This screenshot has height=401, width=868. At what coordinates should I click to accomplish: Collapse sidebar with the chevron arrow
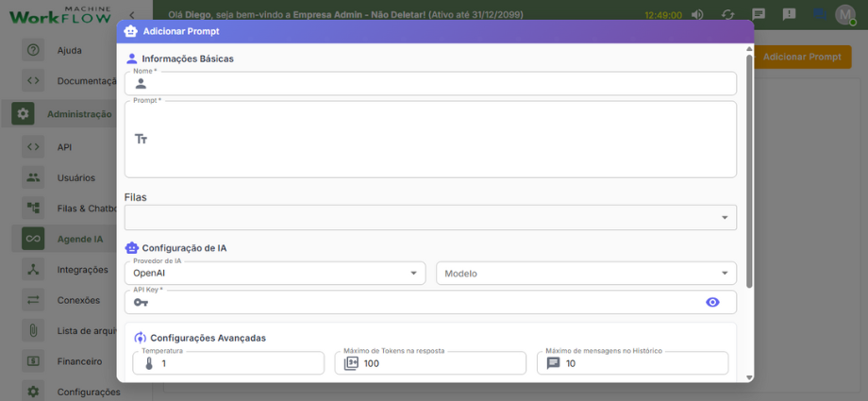point(132,15)
